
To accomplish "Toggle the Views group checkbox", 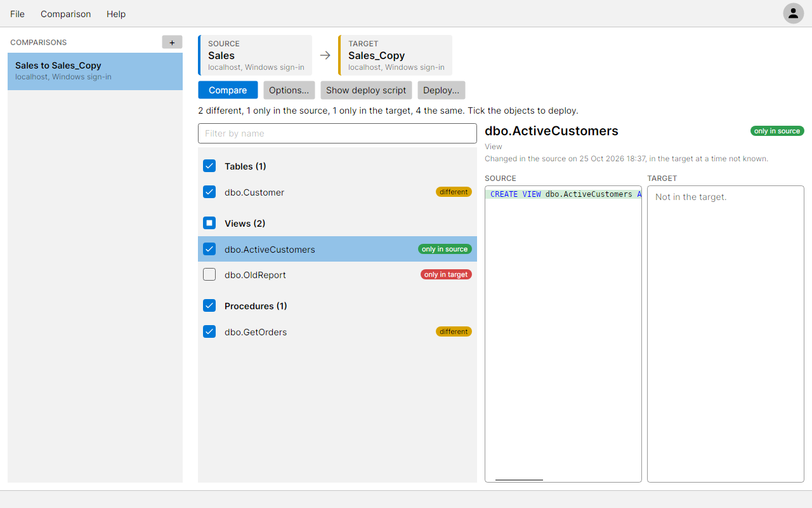I will (209, 223).
